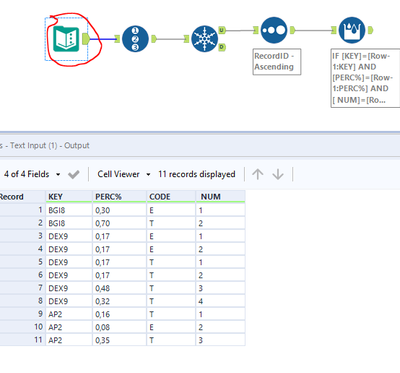400x373 pixels.
Task: Click the Record ID tool output anchor
Action: (154, 39)
